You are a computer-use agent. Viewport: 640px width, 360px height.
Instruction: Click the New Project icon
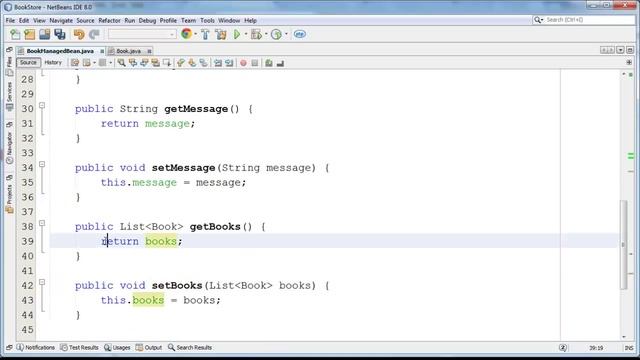(30, 34)
